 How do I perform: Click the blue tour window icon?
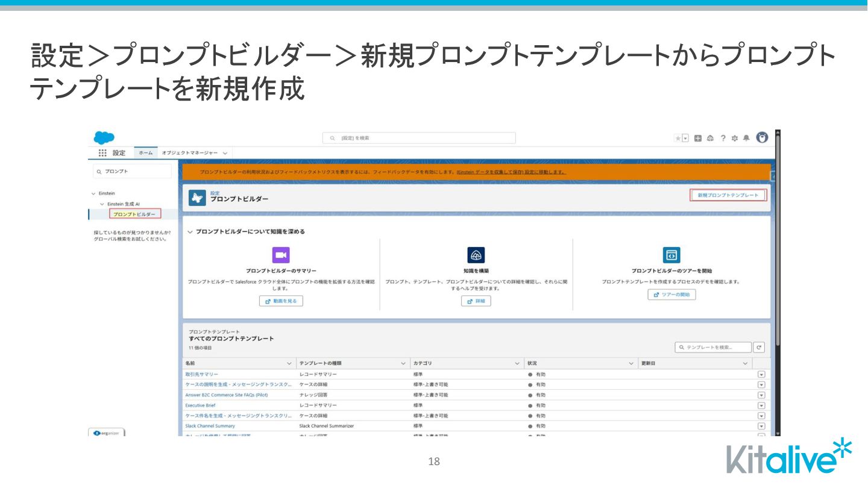pyautogui.click(x=671, y=255)
